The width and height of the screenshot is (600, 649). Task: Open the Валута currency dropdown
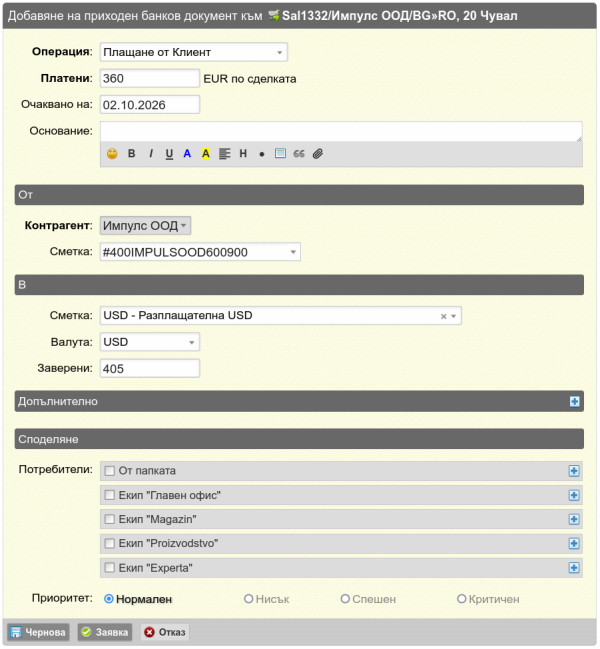pyautogui.click(x=150, y=342)
